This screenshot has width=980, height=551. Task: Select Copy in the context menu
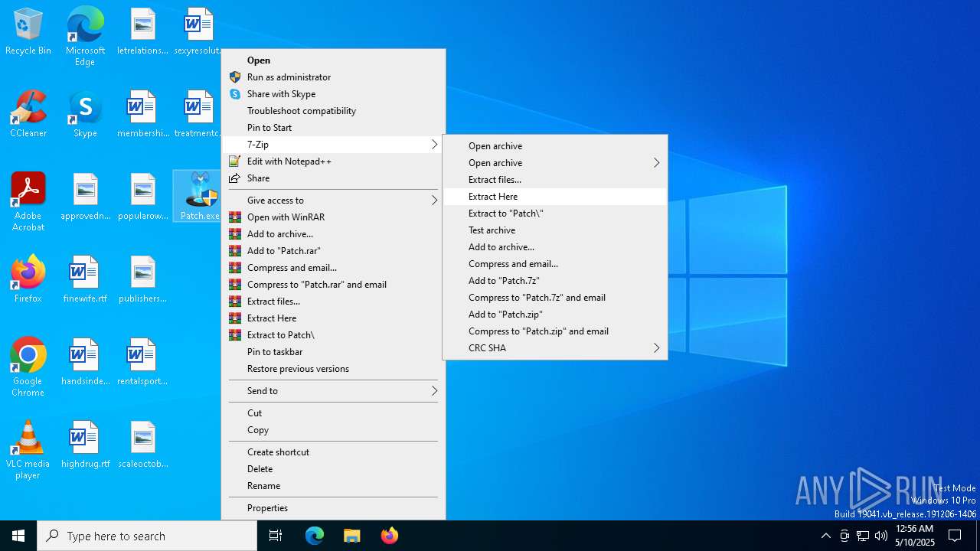(333, 430)
